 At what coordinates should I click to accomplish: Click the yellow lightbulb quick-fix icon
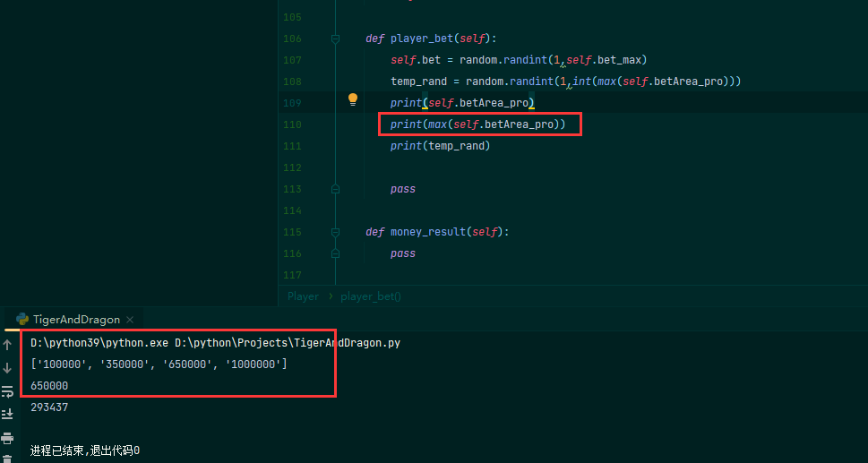point(353,99)
